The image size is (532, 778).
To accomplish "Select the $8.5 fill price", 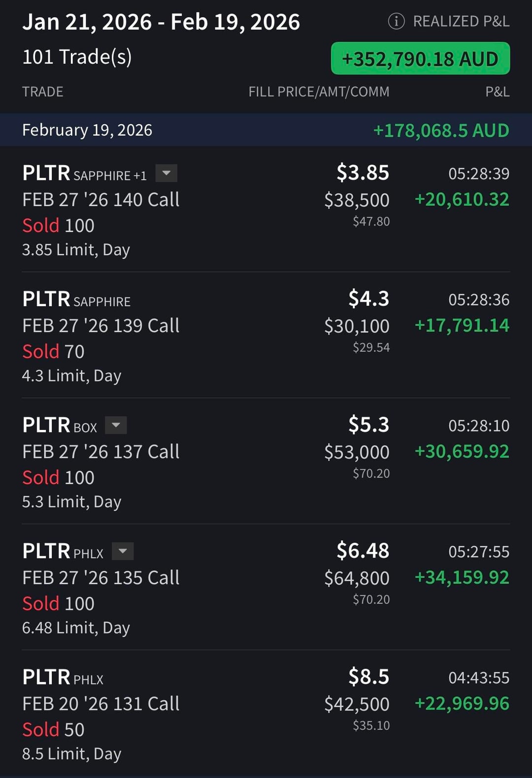I will pos(368,677).
